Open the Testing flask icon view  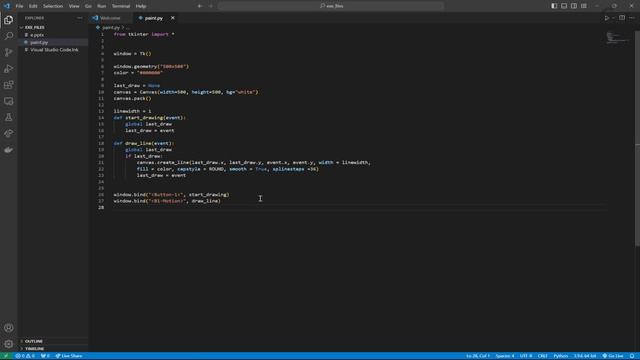(9, 118)
